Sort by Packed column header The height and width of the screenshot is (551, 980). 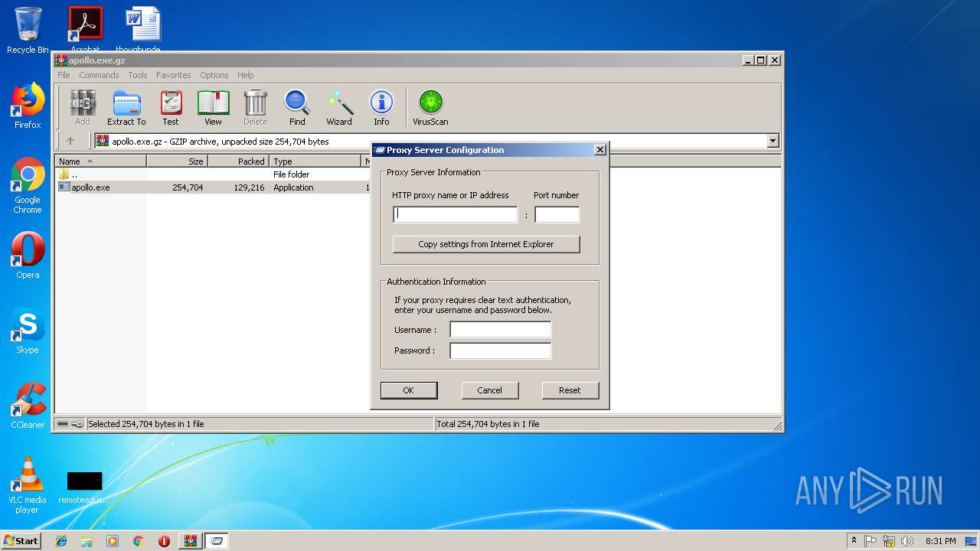coord(238,161)
